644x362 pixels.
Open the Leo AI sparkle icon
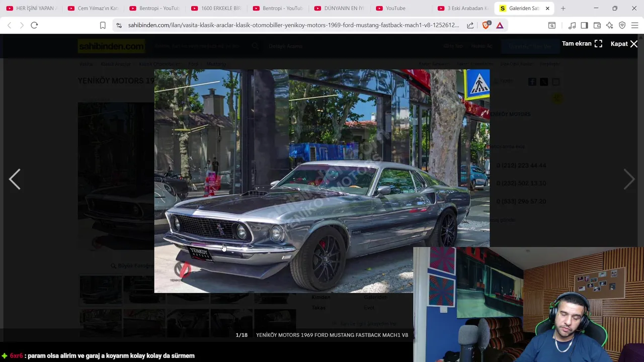610,25
